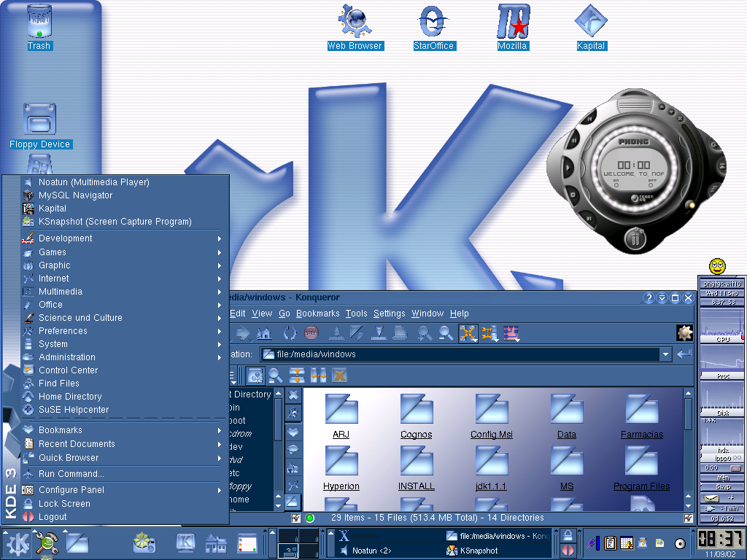The height and width of the screenshot is (560, 747).
Task: Switch to KSnapshot taskbar entry
Action: tap(498, 551)
